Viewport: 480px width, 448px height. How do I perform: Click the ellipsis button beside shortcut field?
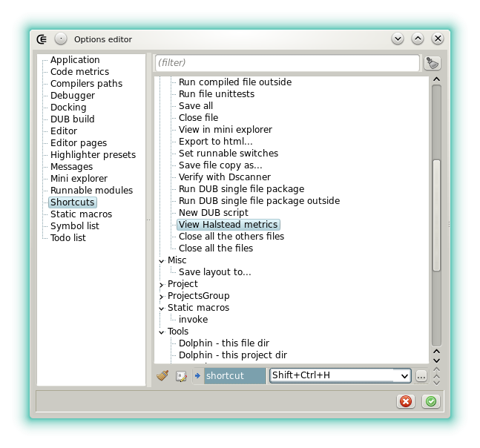(421, 376)
